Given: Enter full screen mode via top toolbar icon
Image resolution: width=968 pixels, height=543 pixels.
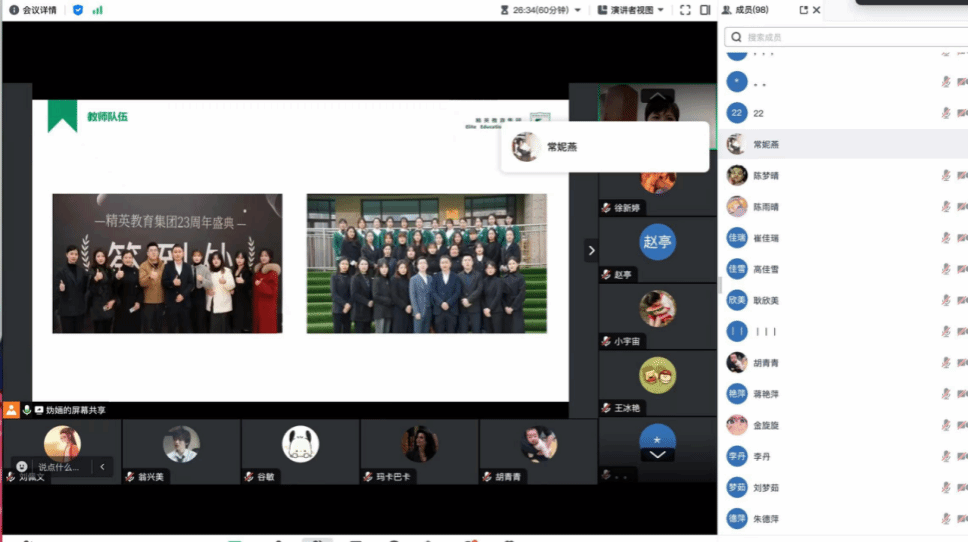Looking at the screenshot, I should pos(685,10).
